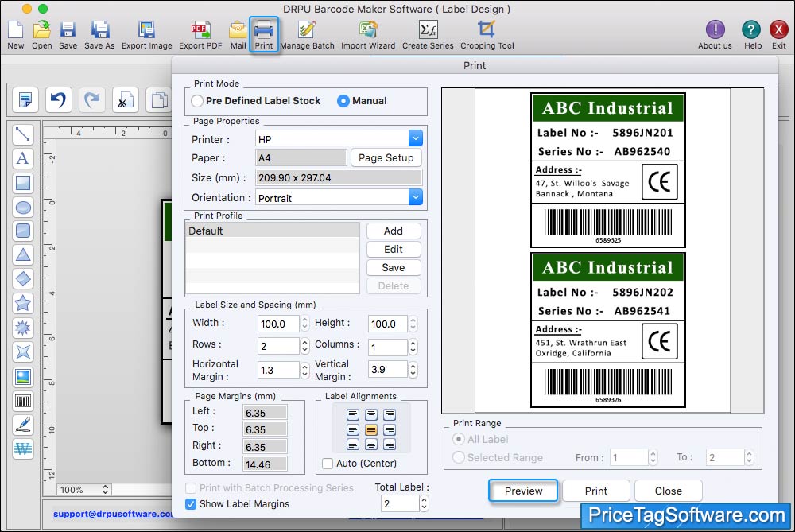
Task: Click the Total Label stepper
Action: (425, 503)
